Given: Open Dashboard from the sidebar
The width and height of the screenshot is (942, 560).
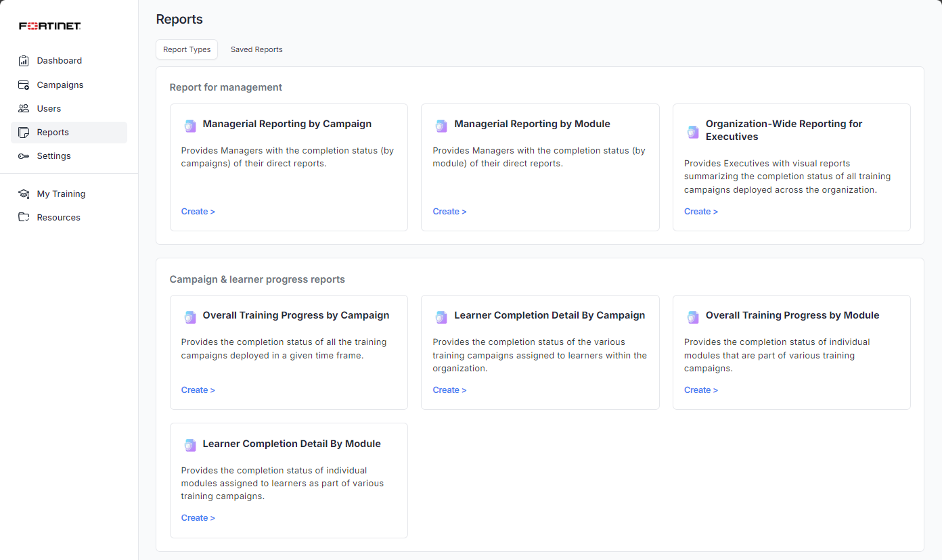Looking at the screenshot, I should pos(69,61).
